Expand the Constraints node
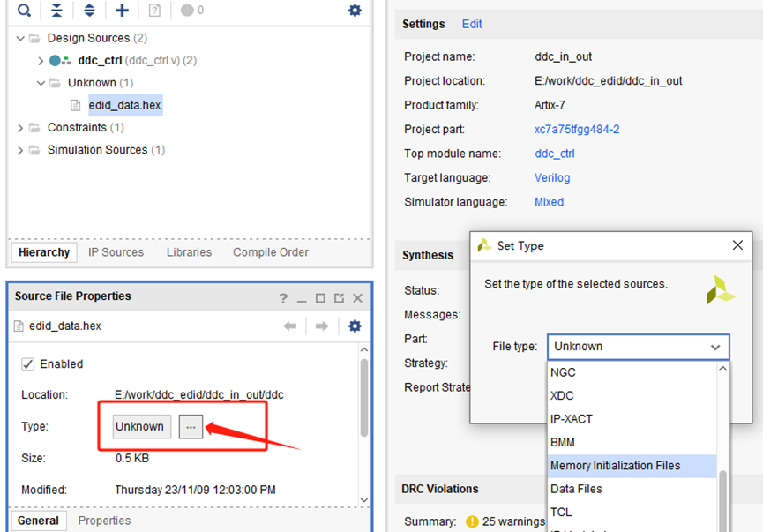This screenshot has height=532, width=763. pos(20,128)
